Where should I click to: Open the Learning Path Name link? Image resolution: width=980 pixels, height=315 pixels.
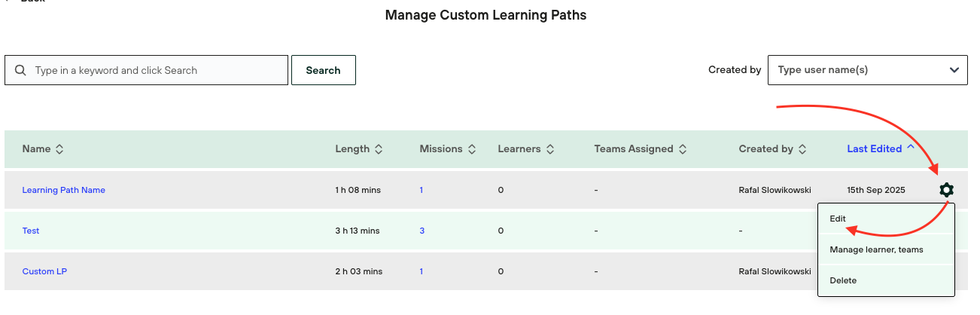point(64,190)
